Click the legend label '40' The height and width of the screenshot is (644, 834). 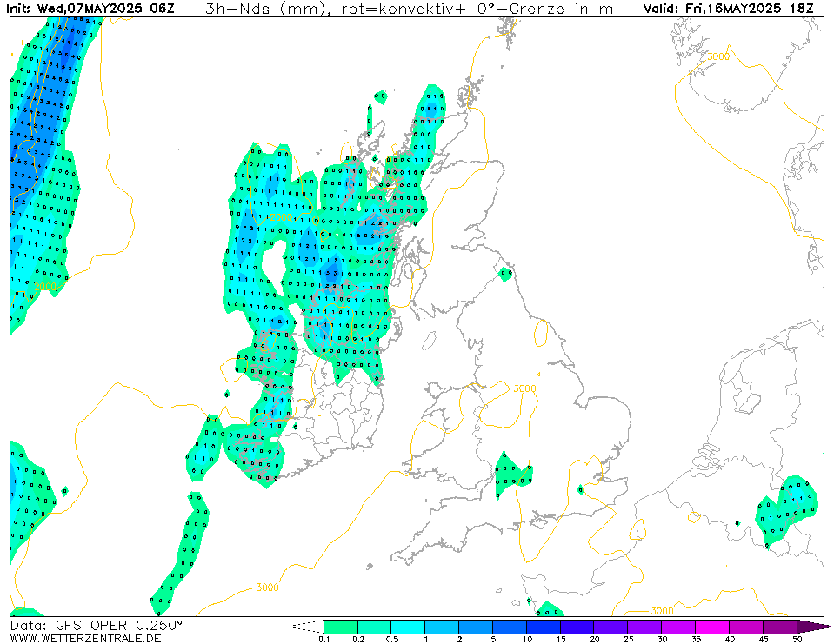730,639
